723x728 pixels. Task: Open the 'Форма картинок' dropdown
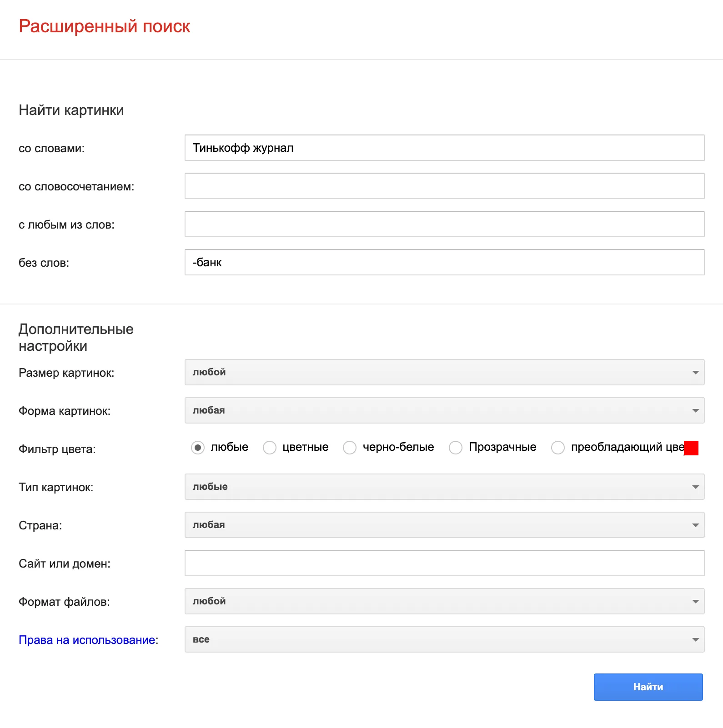pos(444,410)
